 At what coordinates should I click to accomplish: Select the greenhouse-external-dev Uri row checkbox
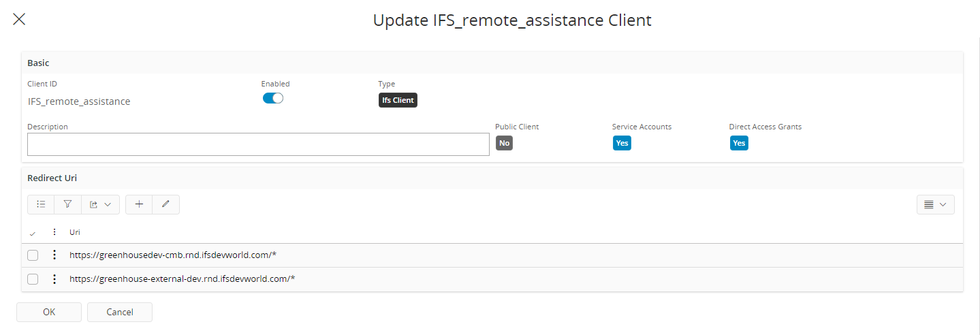[33, 279]
